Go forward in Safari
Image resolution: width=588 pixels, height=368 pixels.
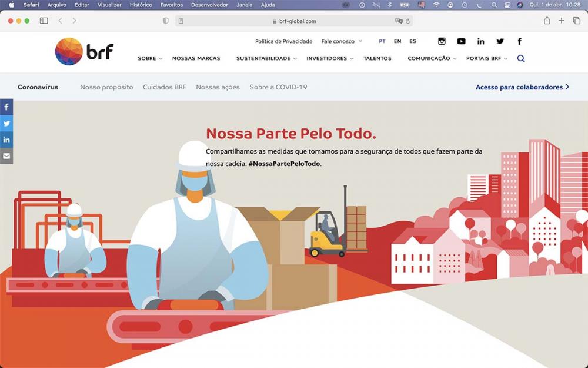(x=74, y=21)
